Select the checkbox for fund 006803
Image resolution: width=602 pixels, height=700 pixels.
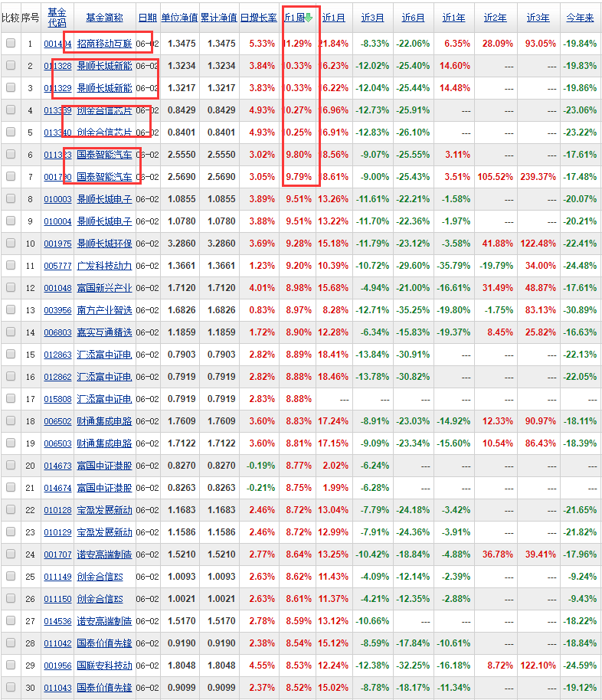point(11,332)
